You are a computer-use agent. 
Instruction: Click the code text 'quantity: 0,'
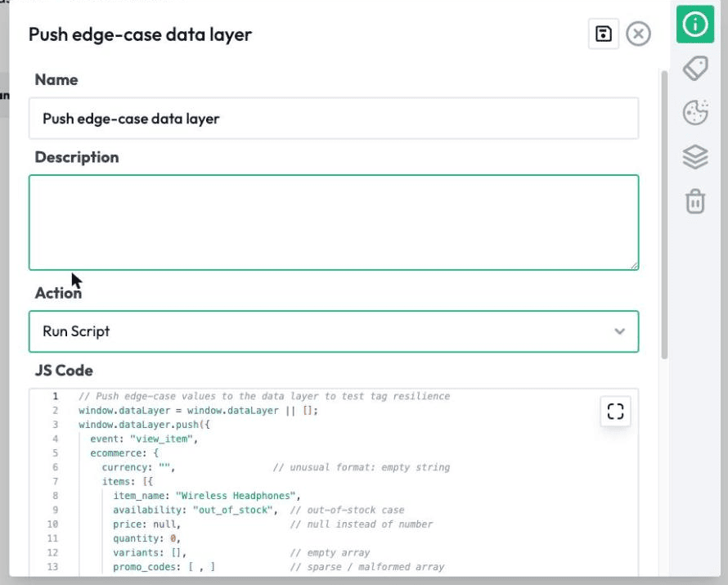(146, 538)
